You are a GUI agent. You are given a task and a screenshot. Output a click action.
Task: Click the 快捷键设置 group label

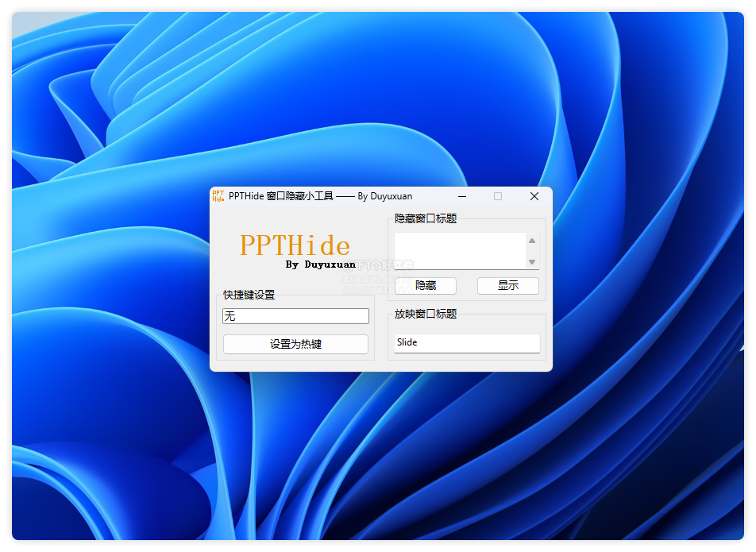pos(249,295)
